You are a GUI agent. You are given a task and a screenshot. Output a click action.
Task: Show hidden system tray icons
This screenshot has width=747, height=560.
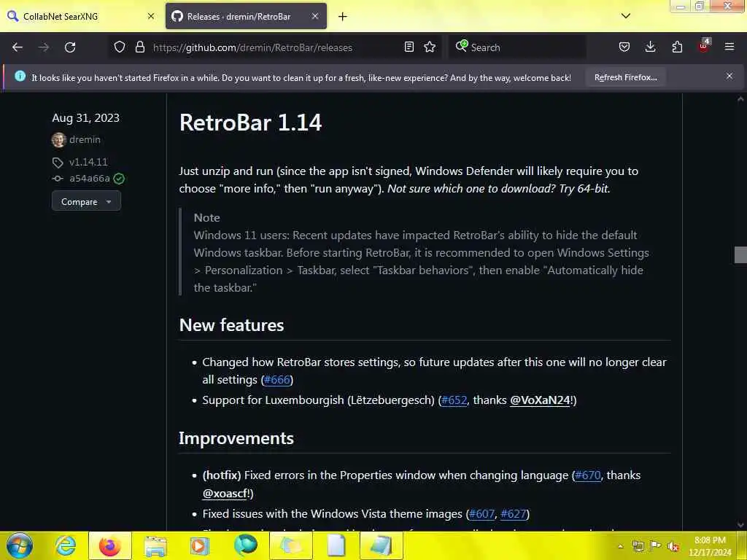[620, 546]
